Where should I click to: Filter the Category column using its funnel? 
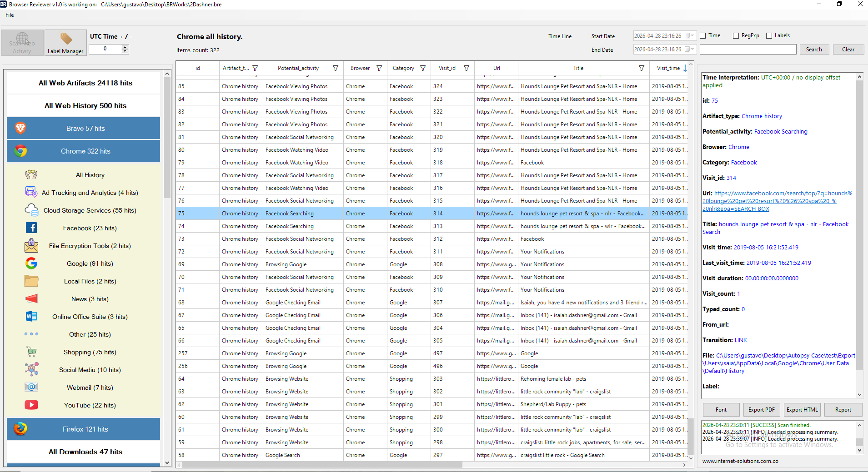(x=423, y=68)
